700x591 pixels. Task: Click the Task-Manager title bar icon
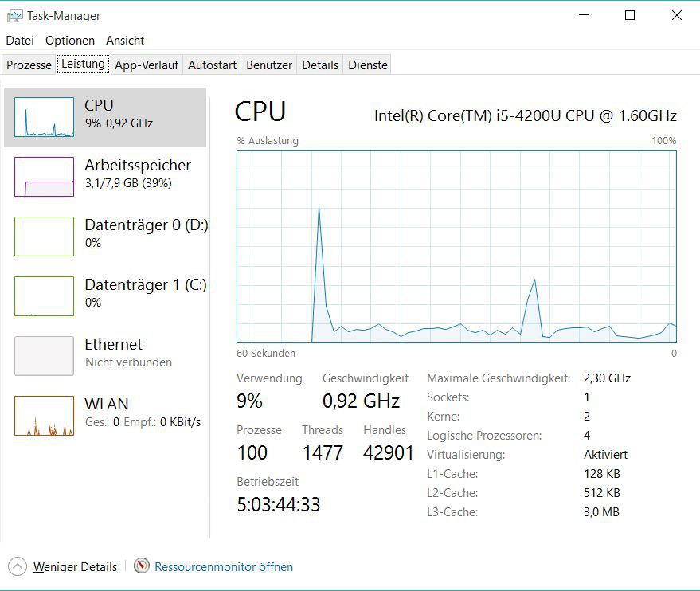click(14, 15)
